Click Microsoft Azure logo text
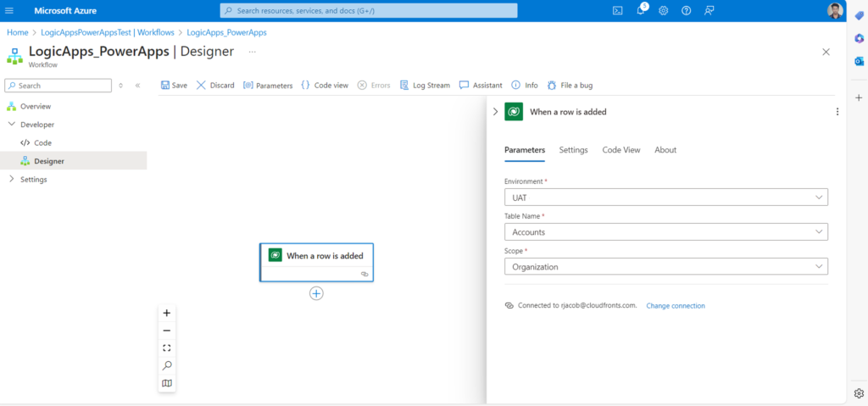Screen dimensions: 868x406 pyautogui.click(x=65, y=10)
